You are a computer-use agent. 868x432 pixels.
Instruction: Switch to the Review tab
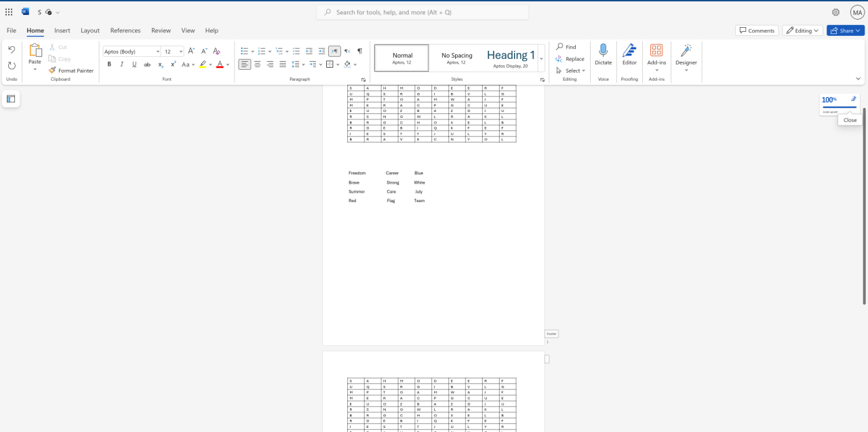[161, 31]
